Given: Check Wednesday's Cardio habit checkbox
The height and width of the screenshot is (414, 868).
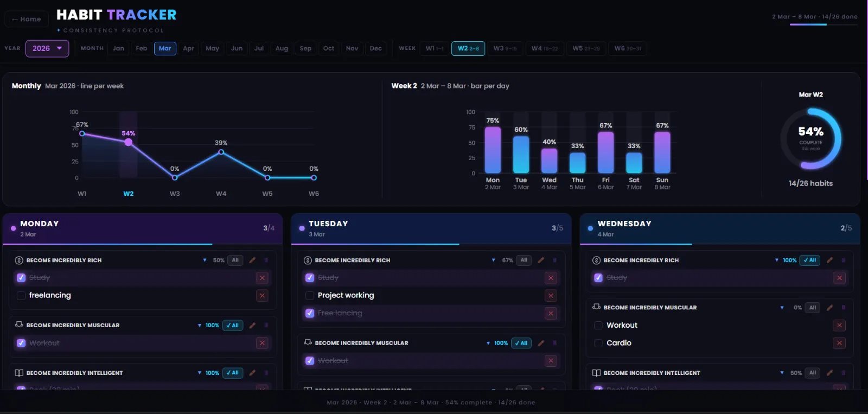Looking at the screenshot, I should click(x=598, y=343).
